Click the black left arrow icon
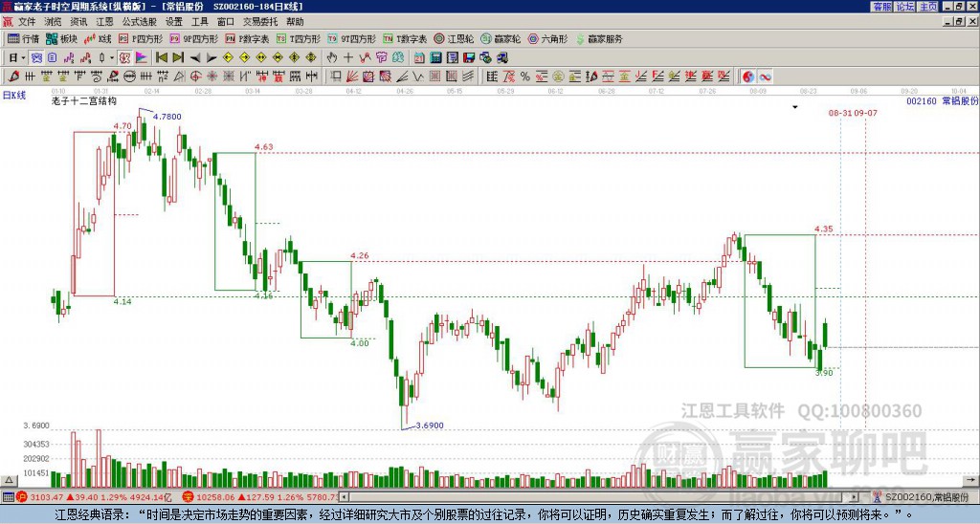The image size is (980, 524). coord(195,58)
